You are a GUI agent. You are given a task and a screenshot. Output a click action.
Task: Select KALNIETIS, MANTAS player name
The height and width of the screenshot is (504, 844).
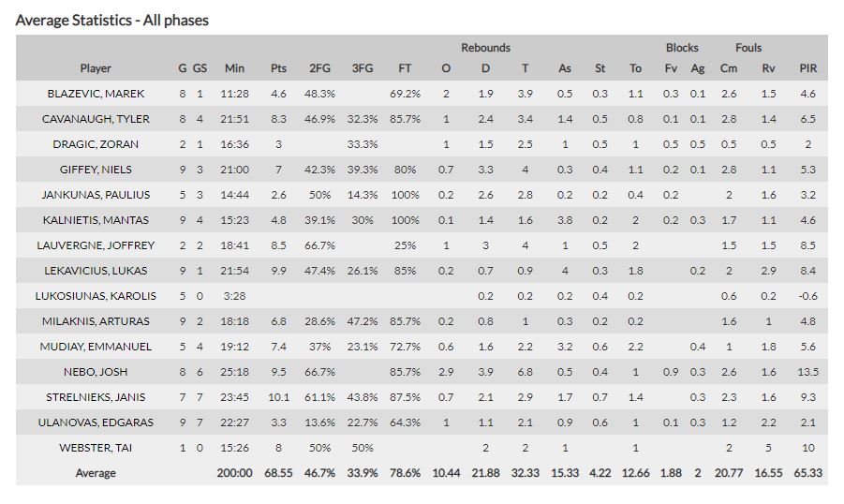(x=96, y=220)
